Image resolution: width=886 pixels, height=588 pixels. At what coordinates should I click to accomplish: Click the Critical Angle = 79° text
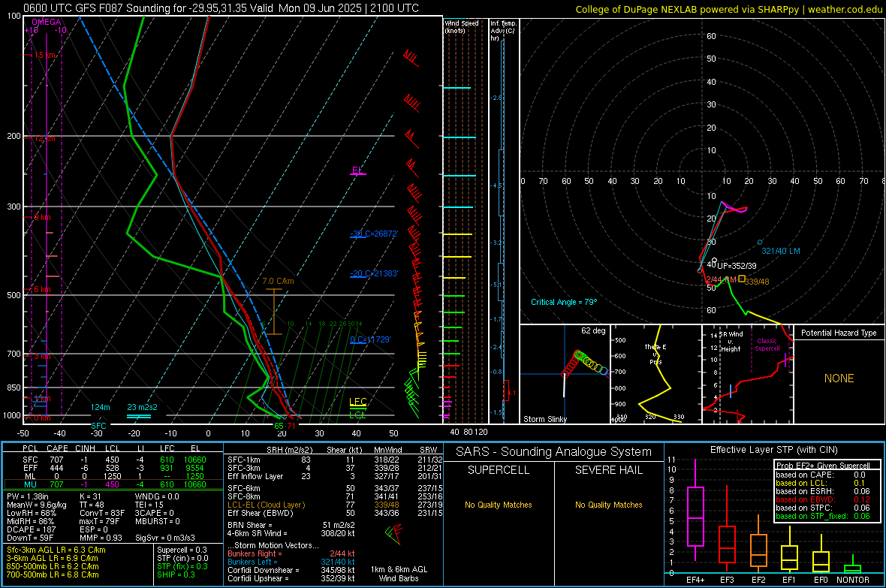coord(564,302)
